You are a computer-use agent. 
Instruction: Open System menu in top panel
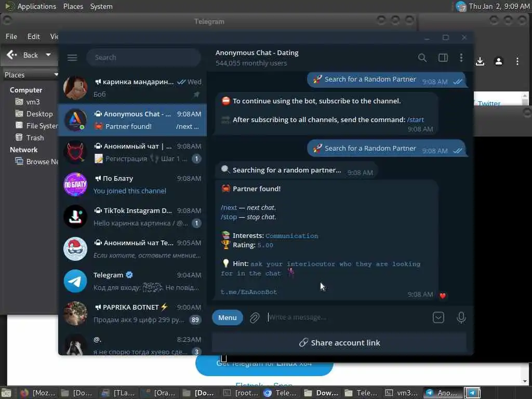[101, 6]
